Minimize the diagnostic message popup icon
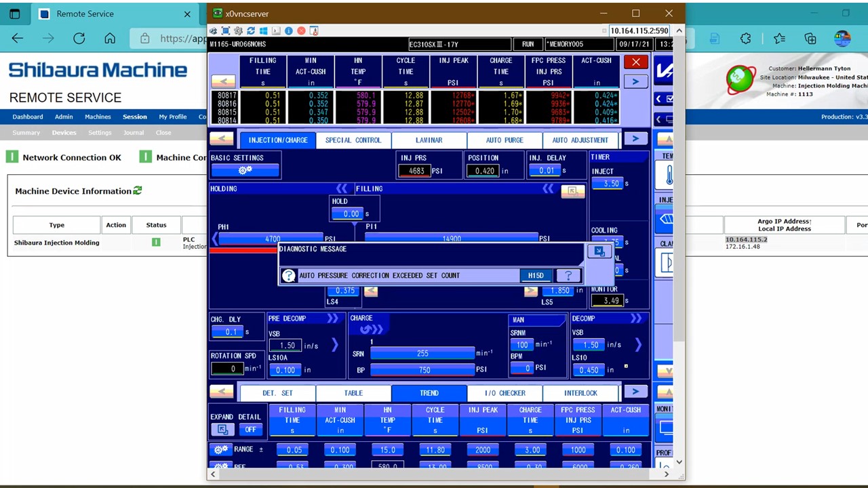This screenshot has width=868, height=488. (599, 251)
